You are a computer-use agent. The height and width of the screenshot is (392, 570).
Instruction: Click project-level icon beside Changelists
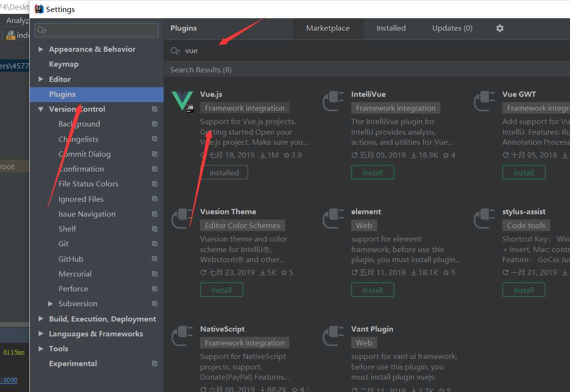pos(154,139)
